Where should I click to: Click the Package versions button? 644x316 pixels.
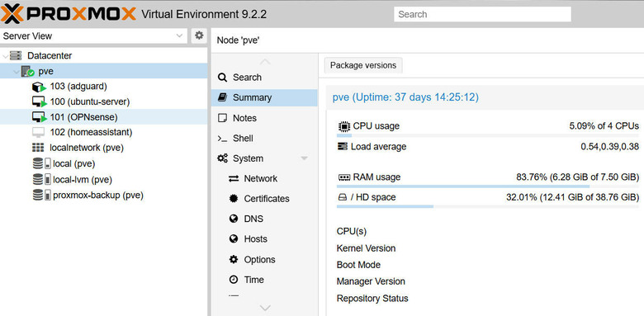(x=363, y=65)
